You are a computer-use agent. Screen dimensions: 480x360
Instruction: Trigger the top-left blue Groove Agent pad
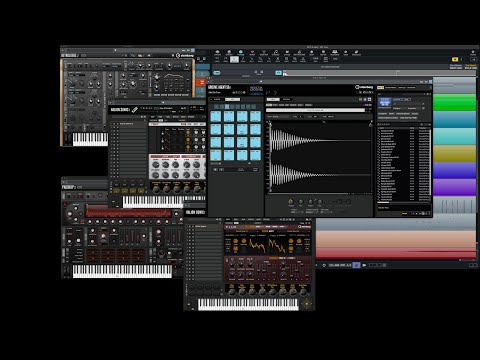216,116
